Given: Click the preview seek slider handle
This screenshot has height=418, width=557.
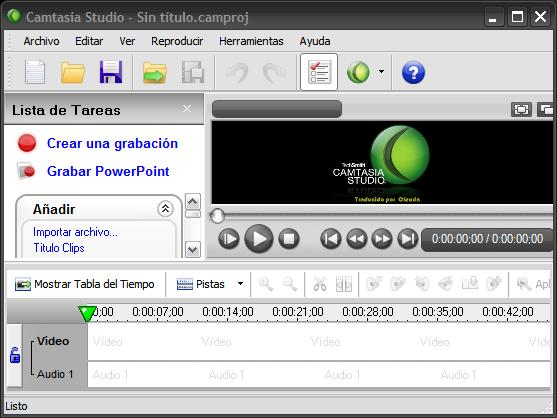Looking at the screenshot, I should pos(217,216).
